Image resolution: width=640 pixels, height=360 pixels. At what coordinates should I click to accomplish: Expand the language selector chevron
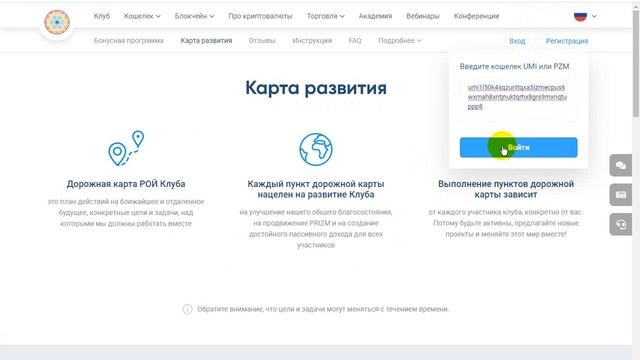[594, 16]
